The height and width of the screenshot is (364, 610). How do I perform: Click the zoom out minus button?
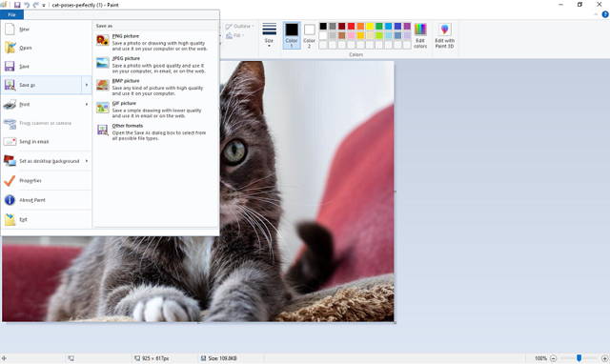tap(553, 358)
